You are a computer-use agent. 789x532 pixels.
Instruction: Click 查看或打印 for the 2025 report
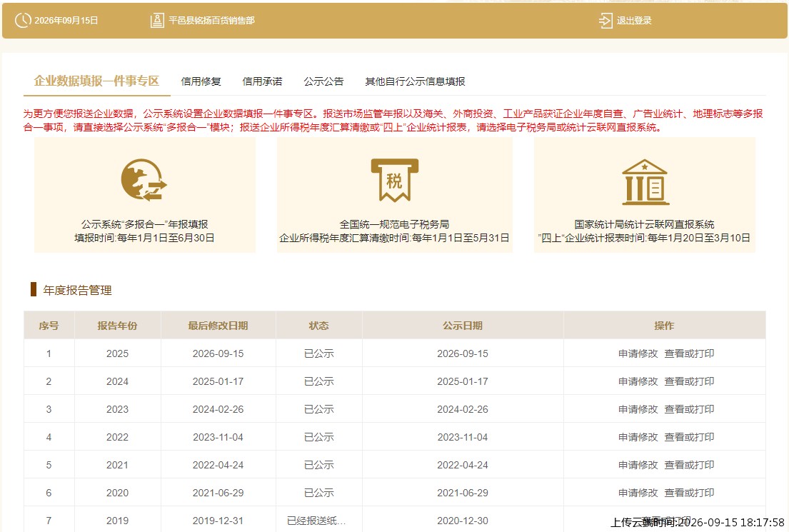pos(689,353)
